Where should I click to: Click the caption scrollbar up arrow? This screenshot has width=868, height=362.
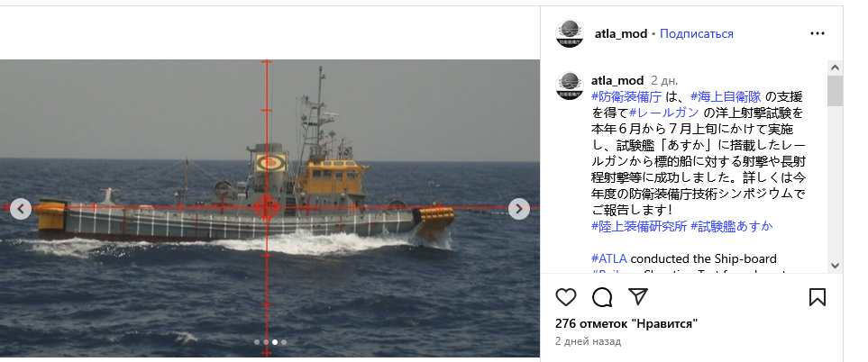835,68
